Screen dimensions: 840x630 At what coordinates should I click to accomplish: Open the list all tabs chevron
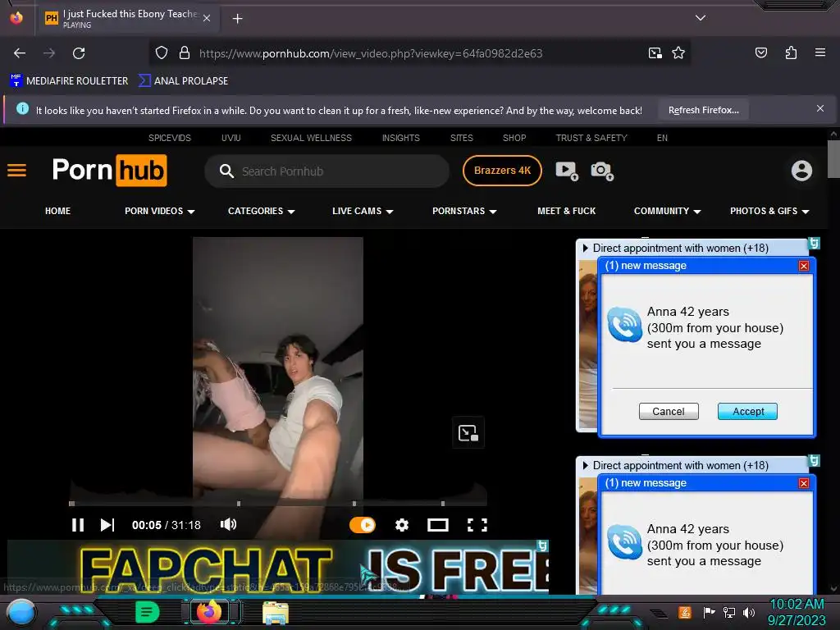point(701,18)
